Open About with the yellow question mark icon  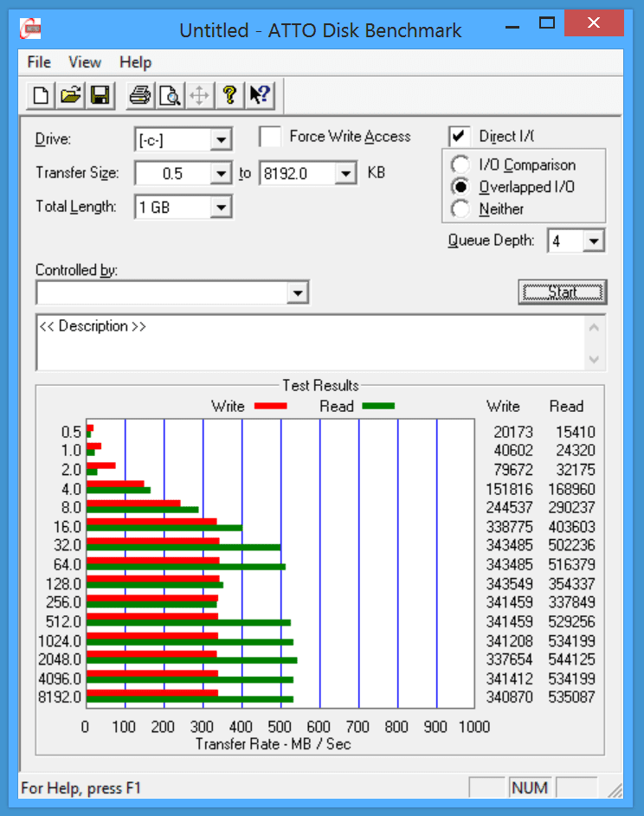[x=229, y=95]
